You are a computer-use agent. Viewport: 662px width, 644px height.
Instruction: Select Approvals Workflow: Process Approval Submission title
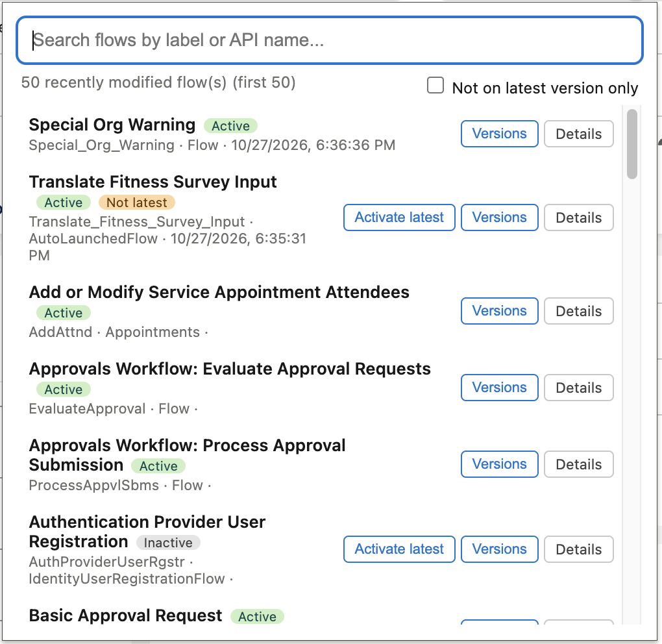(x=187, y=455)
